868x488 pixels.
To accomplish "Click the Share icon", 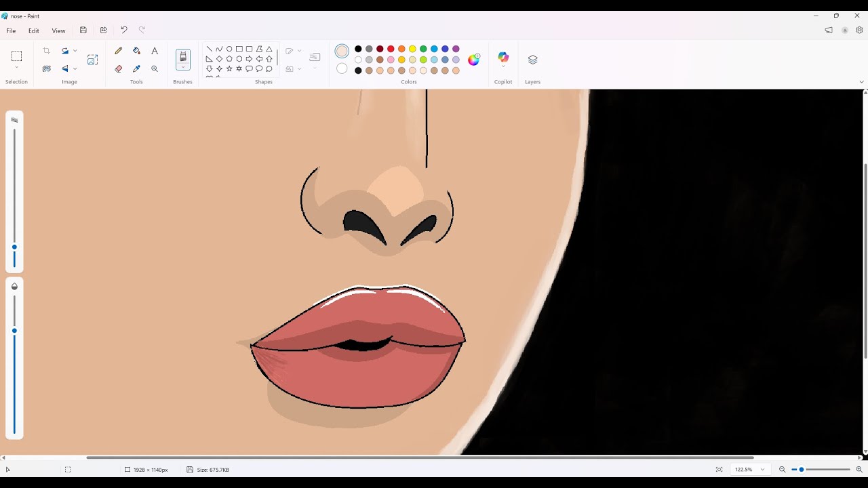I will 103,30.
